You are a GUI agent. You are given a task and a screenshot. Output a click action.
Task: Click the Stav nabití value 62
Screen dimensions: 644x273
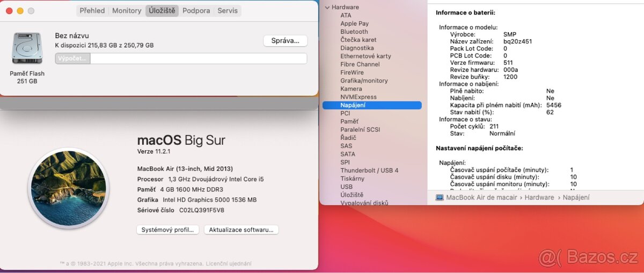coord(550,112)
